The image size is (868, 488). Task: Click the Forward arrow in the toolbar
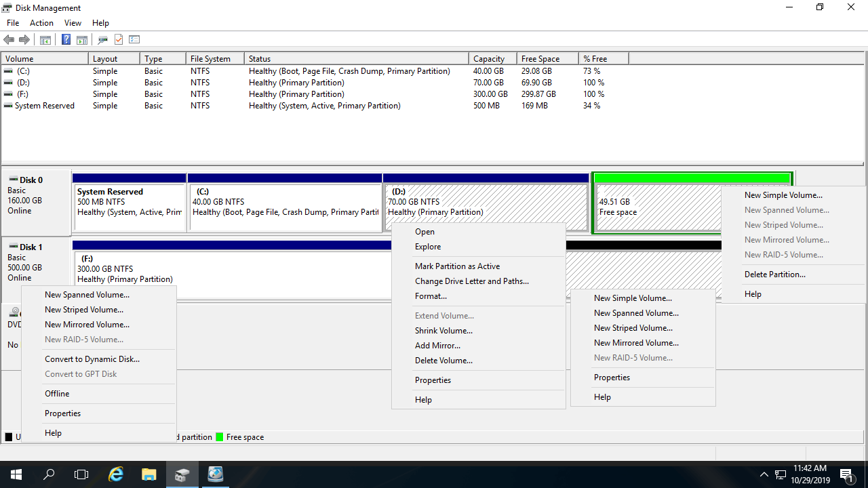pos(24,40)
